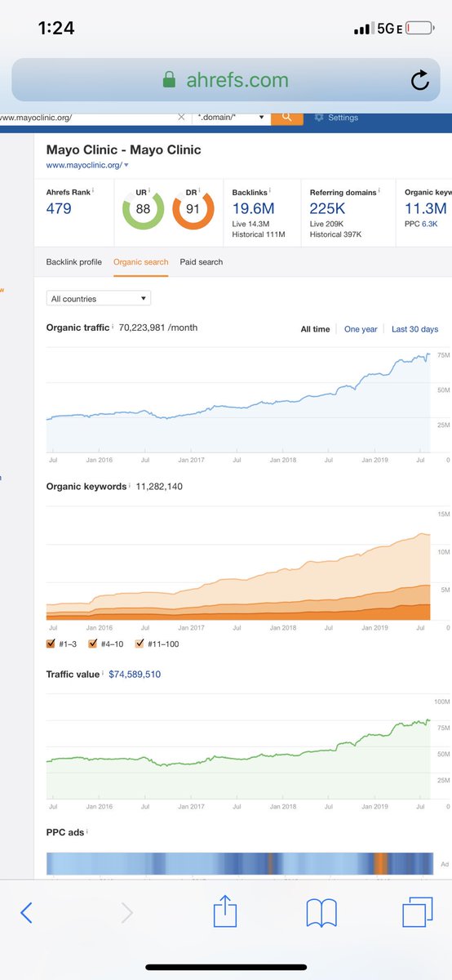Click the PPC ads heatmap strip
This screenshot has width=452, height=980.
[x=238, y=864]
